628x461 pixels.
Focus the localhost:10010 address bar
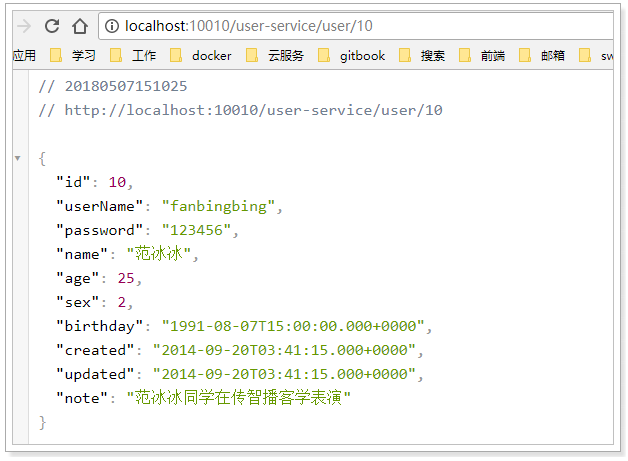pyautogui.click(x=356, y=26)
